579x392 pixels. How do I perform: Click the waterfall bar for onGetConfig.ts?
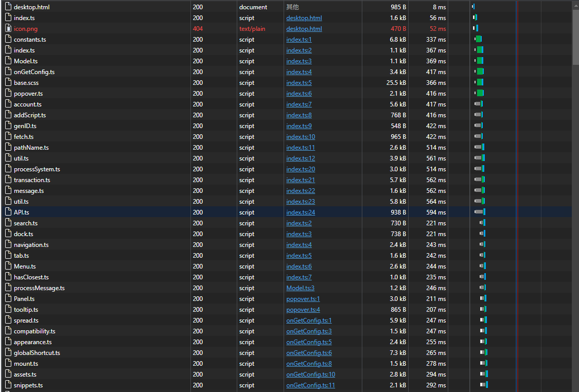pyautogui.click(x=480, y=72)
